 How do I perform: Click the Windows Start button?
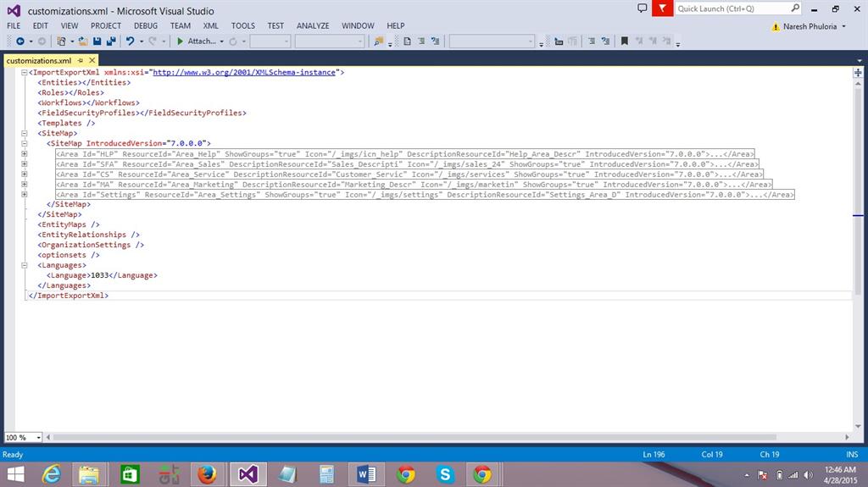tap(15, 474)
